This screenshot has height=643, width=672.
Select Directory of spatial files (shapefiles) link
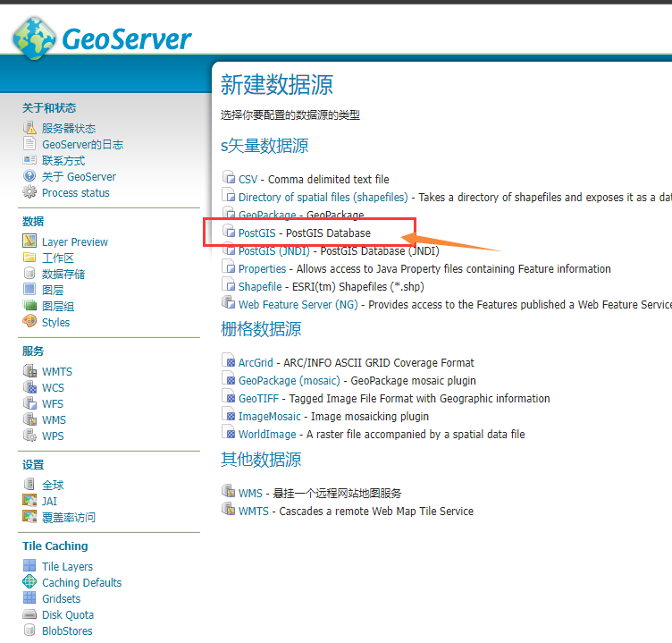click(323, 198)
